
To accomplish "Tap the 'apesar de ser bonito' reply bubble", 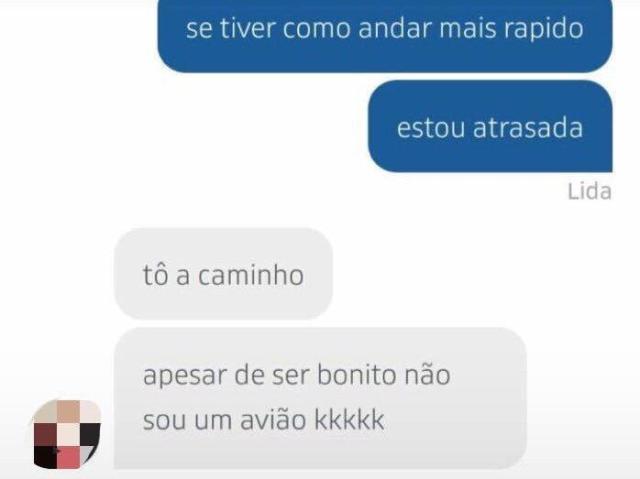I will [320, 398].
